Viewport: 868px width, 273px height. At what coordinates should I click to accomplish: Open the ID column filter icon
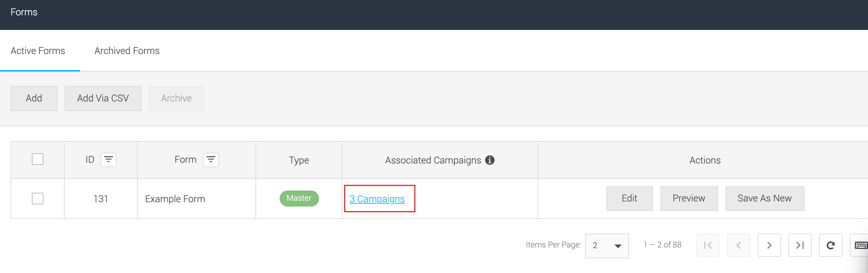109,160
